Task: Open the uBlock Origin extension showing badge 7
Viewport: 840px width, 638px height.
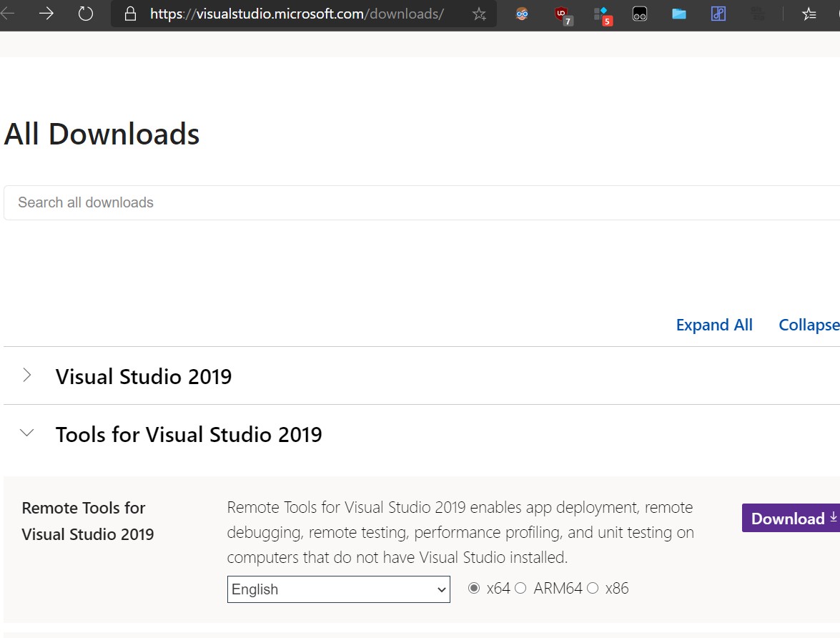Action: (563, 15)
